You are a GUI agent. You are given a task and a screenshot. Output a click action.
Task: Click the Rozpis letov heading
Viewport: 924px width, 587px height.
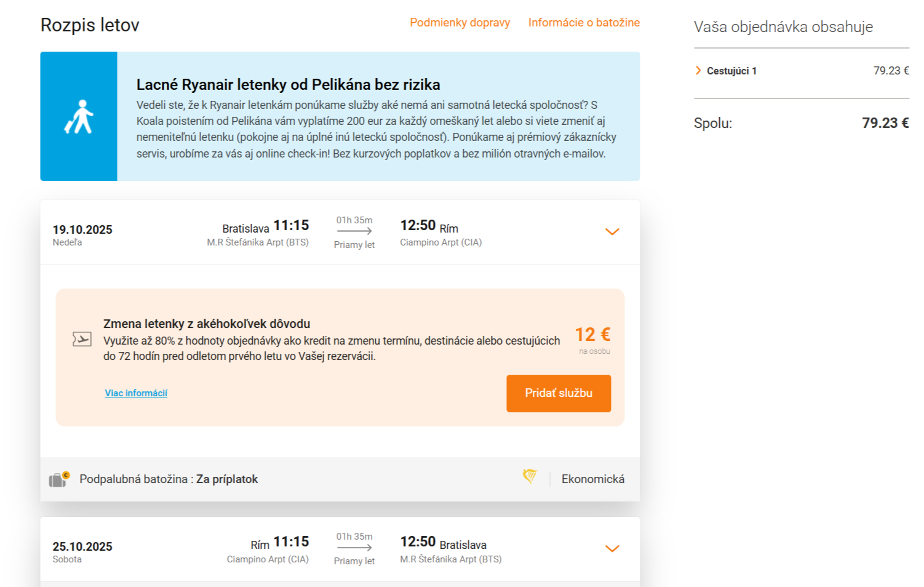(x=90, y=25)
